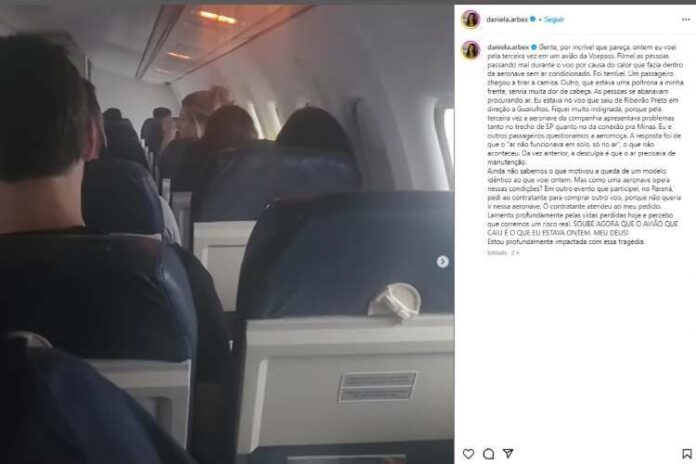696x464 pixels.
Task: Follow daniela.arbex via Seguir link
Action: point(554,20)
